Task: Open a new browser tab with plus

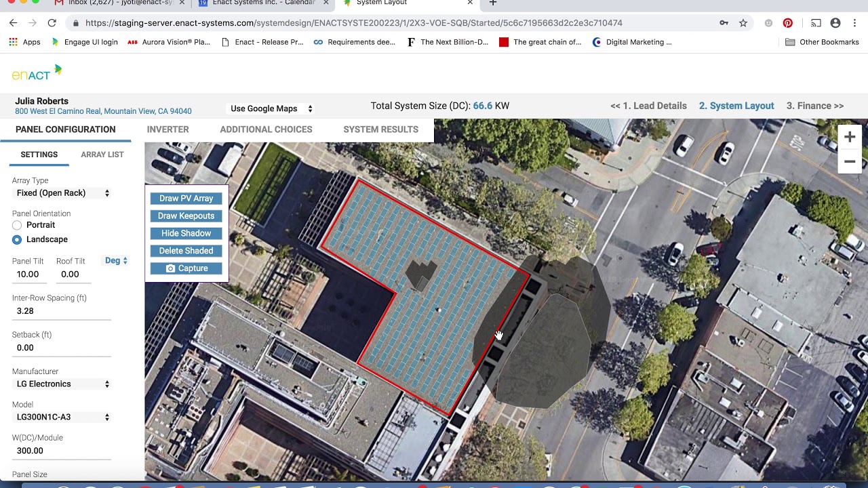Action: (493, 3)
